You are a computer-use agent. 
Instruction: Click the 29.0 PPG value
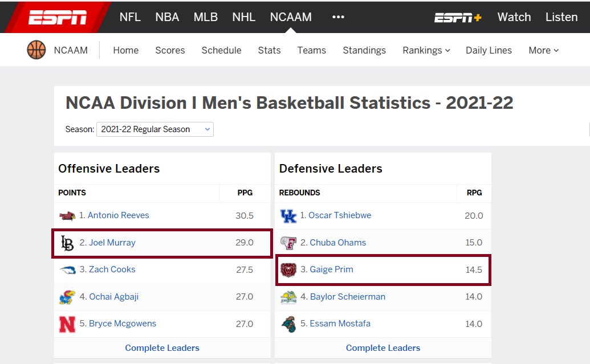(245, 243)
